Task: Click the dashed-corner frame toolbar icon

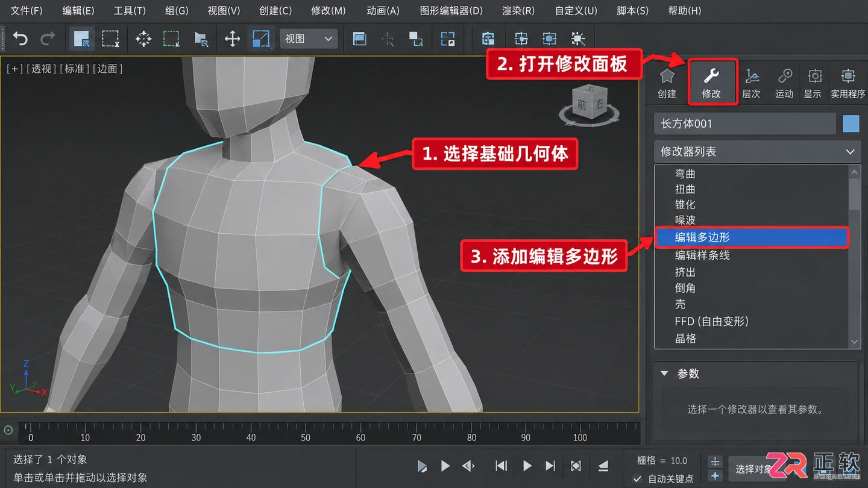Action: [x=448, y=39]
